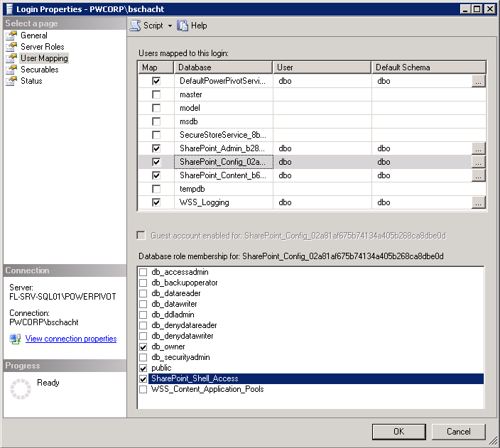
Task: Enable the db_securityadmin role checkbox
Action: pyautogui.click(x=143, y=357)
